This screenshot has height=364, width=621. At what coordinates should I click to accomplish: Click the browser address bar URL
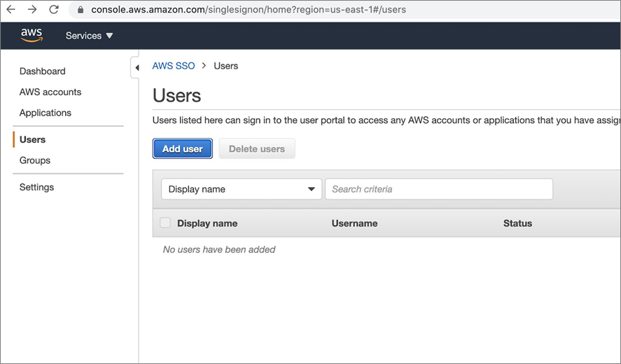249,10
